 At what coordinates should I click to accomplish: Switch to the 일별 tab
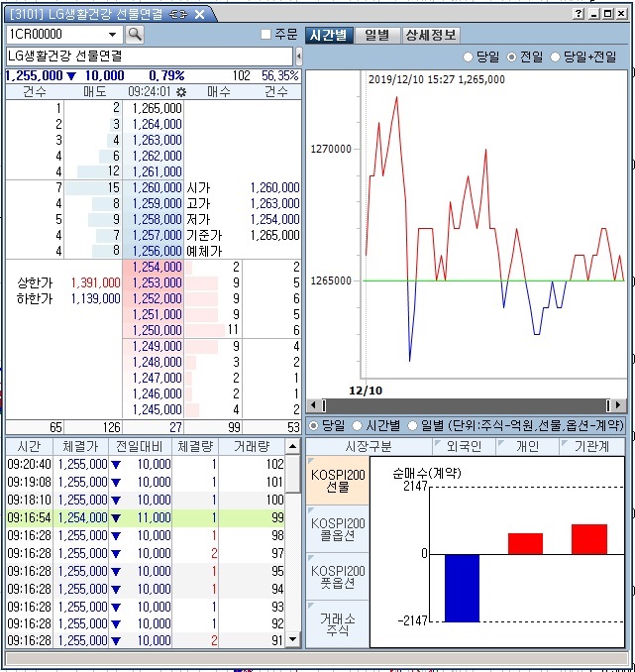376,35
